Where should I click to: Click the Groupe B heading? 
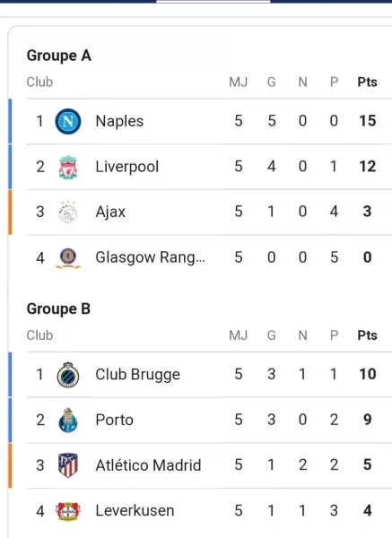58,308
